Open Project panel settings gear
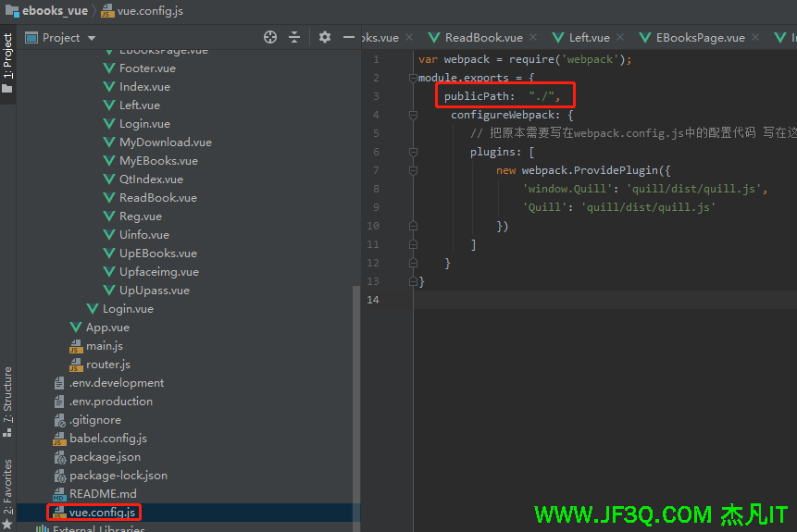 pos(325,37)
